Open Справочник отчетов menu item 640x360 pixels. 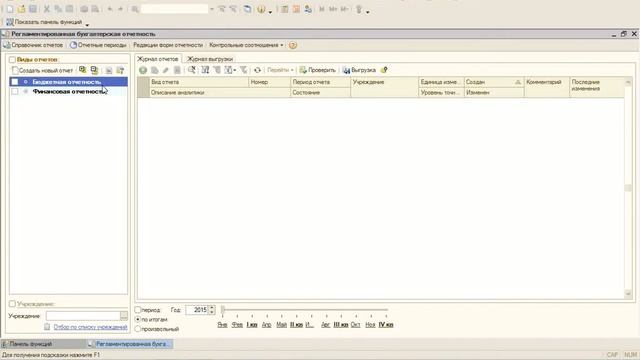click(33, 45)
